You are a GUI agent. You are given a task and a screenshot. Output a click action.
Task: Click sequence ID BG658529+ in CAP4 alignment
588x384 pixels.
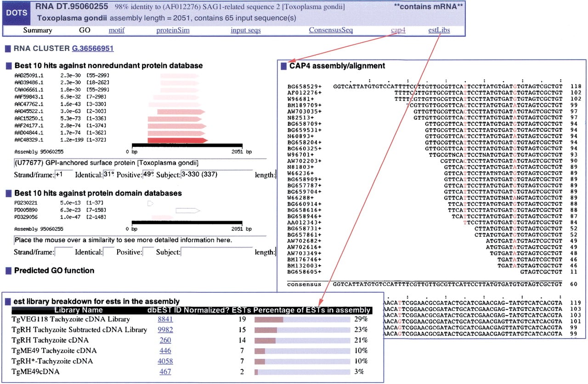(x=305, y=86)
